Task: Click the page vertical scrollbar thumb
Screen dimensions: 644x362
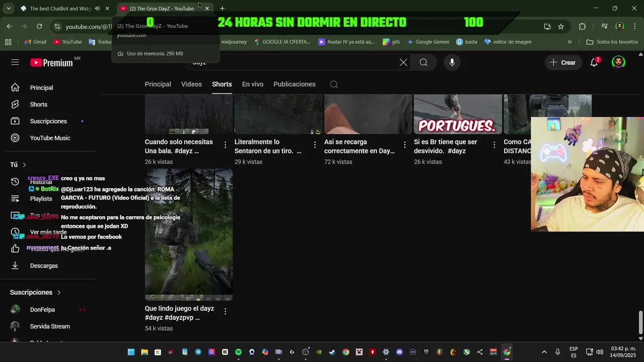Action: (640, 322)
